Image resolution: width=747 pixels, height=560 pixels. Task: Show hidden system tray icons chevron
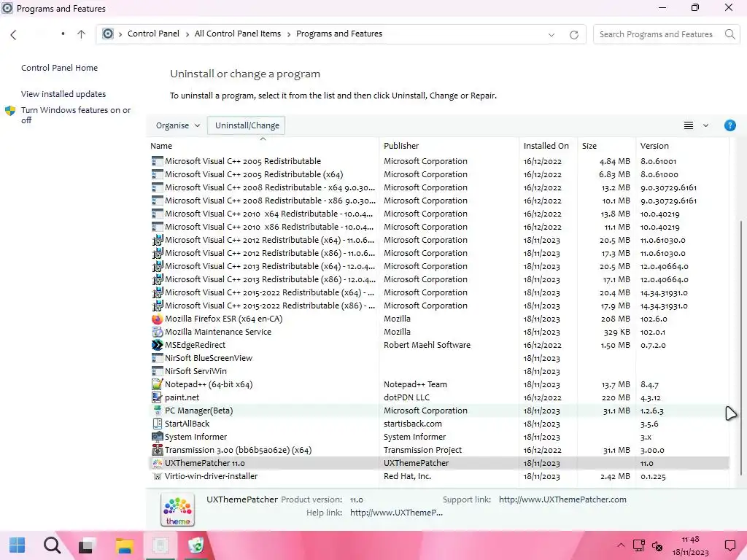pyautogui.click(x=621, y=545)
